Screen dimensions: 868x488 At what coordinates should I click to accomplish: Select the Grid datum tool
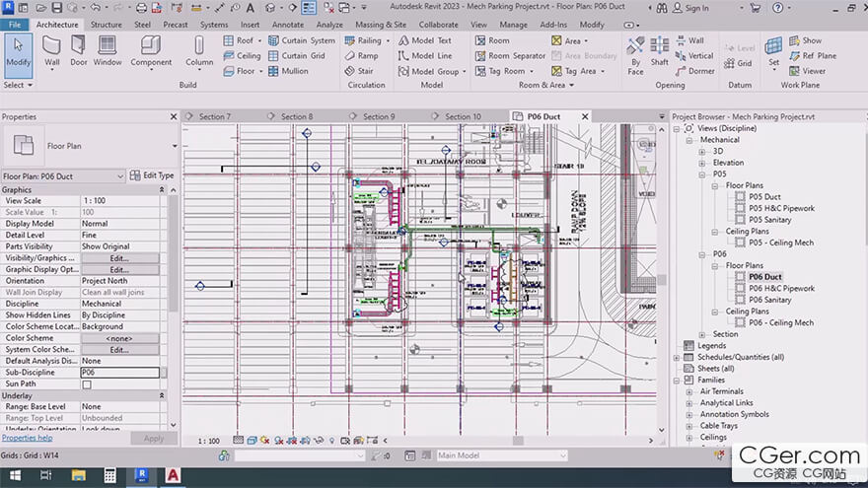pos(738,64)
